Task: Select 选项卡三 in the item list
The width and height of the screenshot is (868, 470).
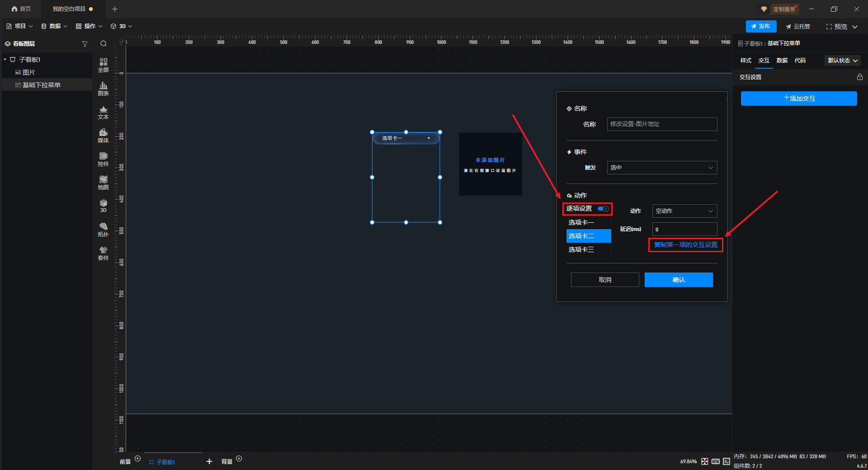Action: coord(581,249)
